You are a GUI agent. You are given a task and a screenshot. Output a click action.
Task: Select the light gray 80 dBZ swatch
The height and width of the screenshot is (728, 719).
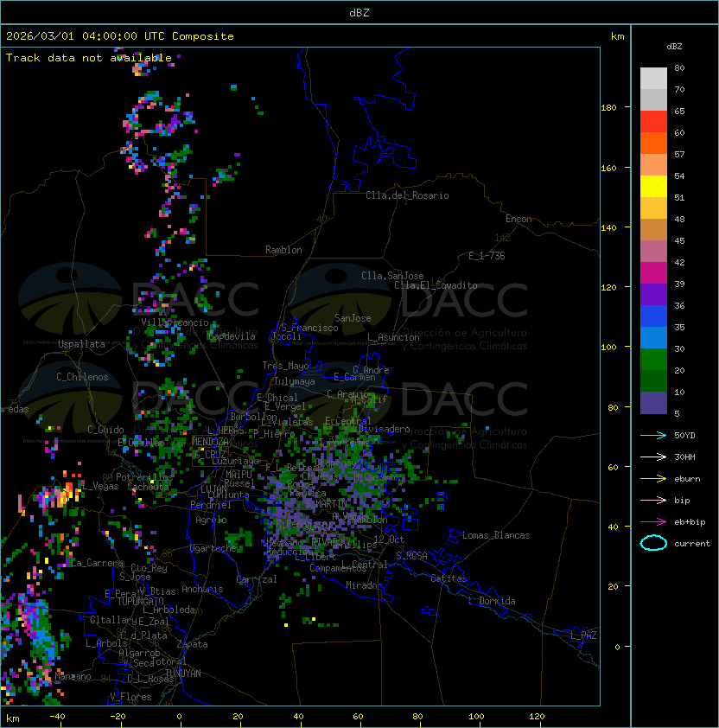653,79
